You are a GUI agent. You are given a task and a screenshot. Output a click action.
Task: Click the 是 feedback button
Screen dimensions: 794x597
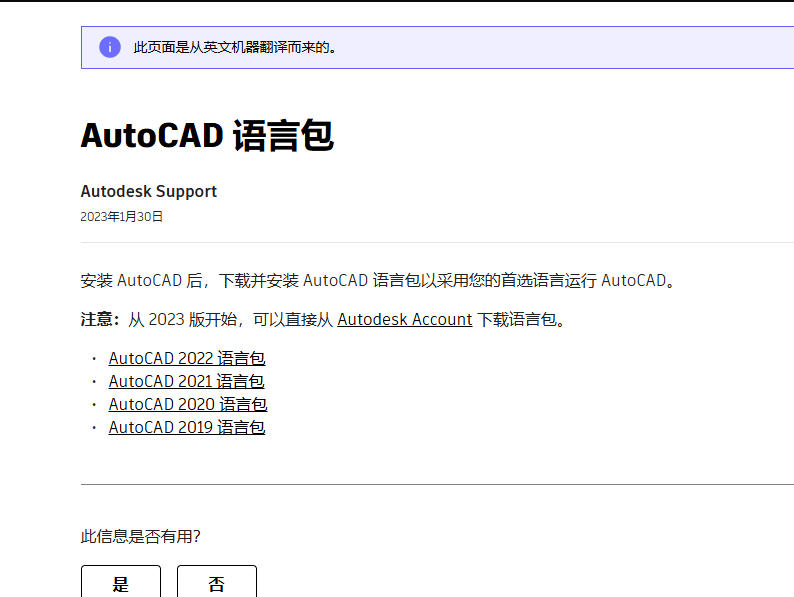coord(121,583)
